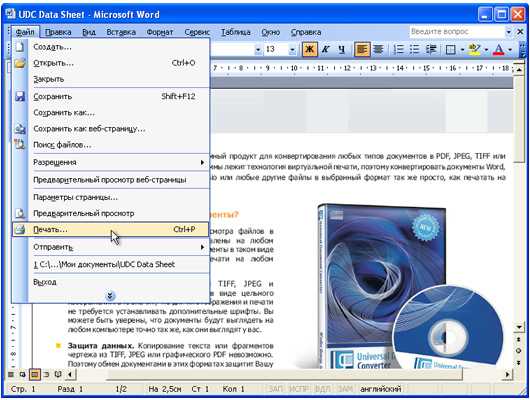Apply the red font color
This screenshot has width=530, height=400.
[499, 50]
